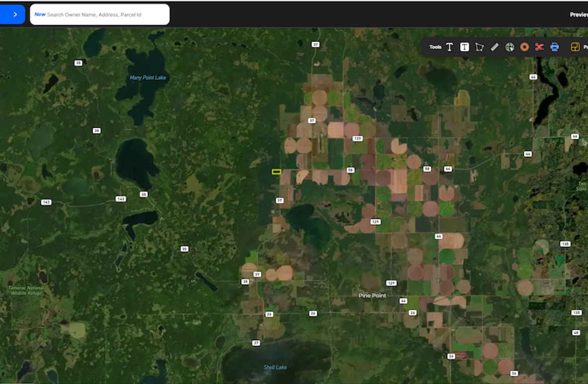
Task: Click the Tools toolbar label
Action: pyautogui.click(x=435, y=47)
